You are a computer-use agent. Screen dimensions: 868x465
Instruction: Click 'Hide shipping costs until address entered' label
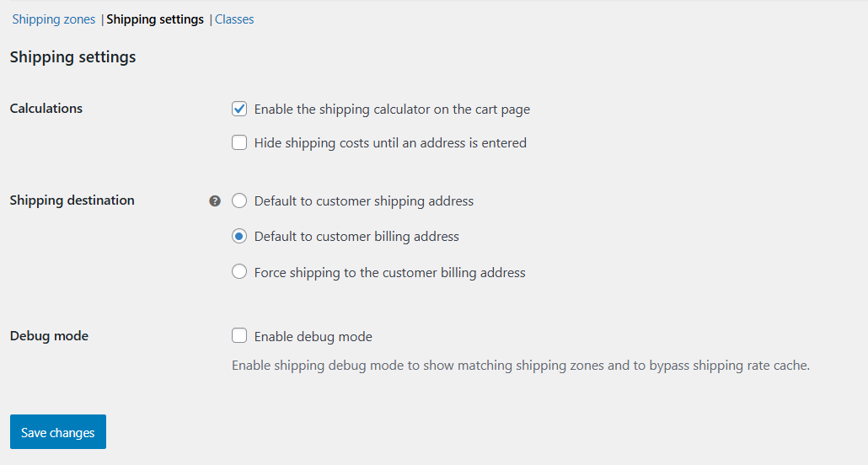[390, 143]
